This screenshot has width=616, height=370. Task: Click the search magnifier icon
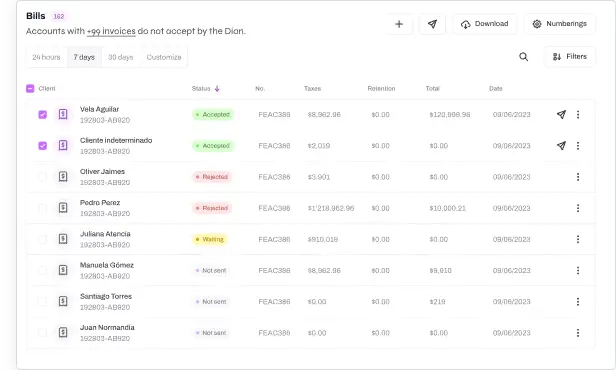tap(523, 57)
